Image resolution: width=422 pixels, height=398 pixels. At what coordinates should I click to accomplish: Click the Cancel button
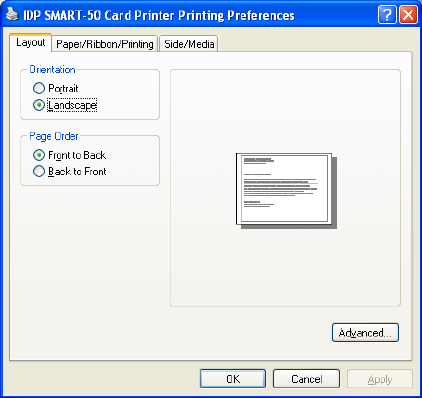pyautogui.click(x=306, y=379)
